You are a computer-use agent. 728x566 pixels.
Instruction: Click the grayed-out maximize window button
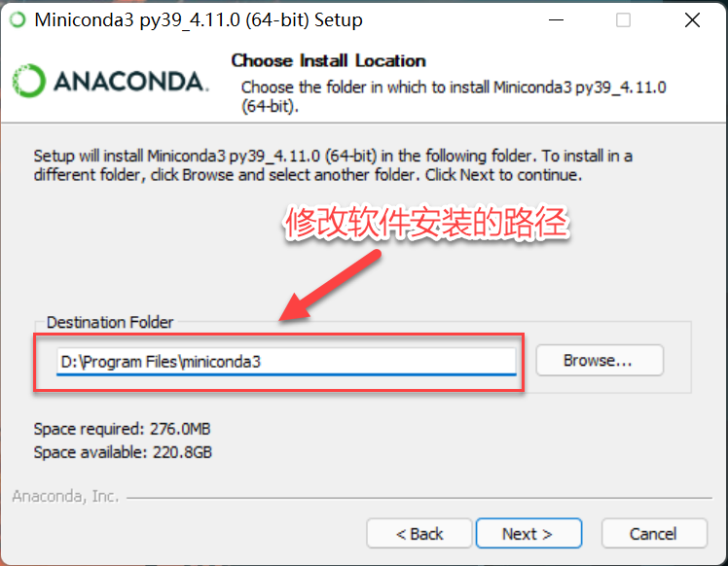coord(623,20)
